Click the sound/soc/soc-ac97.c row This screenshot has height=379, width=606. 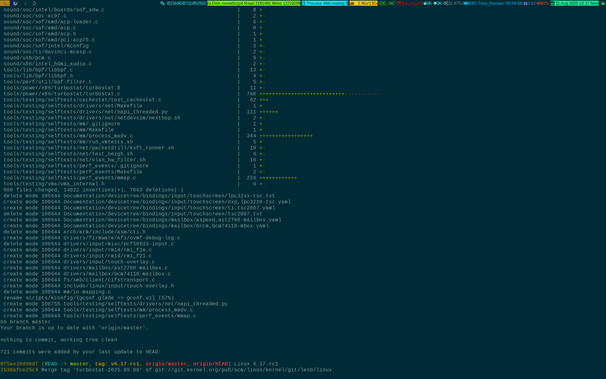click(133, 16)
